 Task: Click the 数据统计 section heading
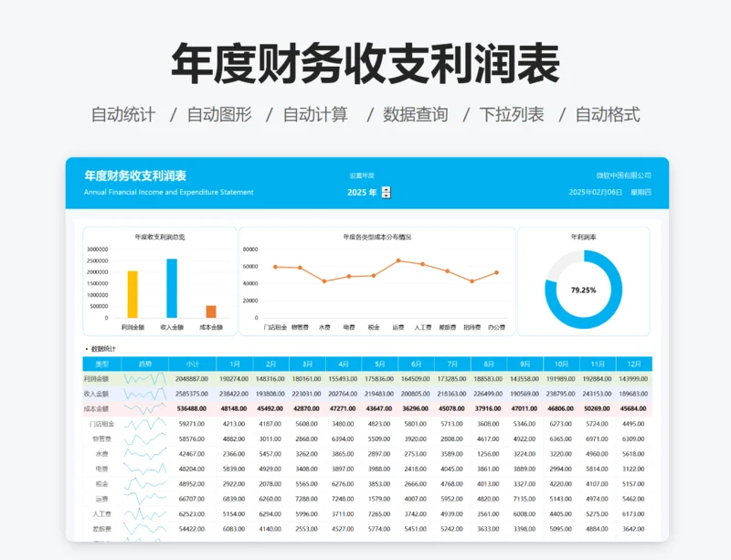(x=103, y=349)
